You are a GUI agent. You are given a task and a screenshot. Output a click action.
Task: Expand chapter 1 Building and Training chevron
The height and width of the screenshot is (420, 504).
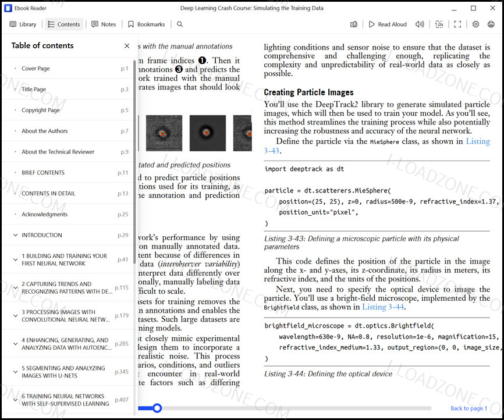coord(15,259)
